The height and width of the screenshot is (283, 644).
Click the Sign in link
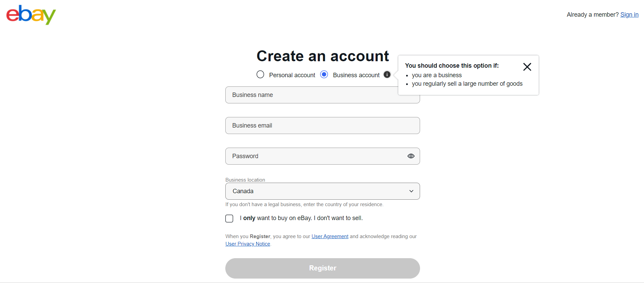click(629, 15)
